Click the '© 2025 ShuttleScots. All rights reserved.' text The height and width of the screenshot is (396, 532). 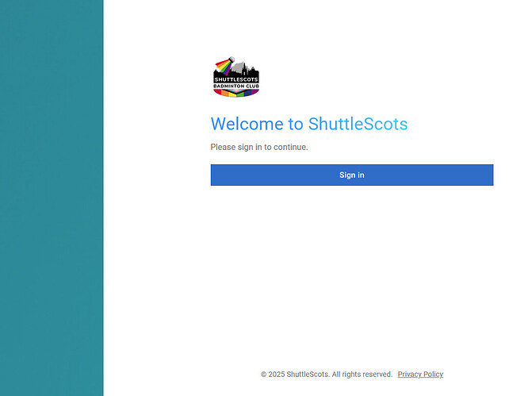(x=327, y=375)
